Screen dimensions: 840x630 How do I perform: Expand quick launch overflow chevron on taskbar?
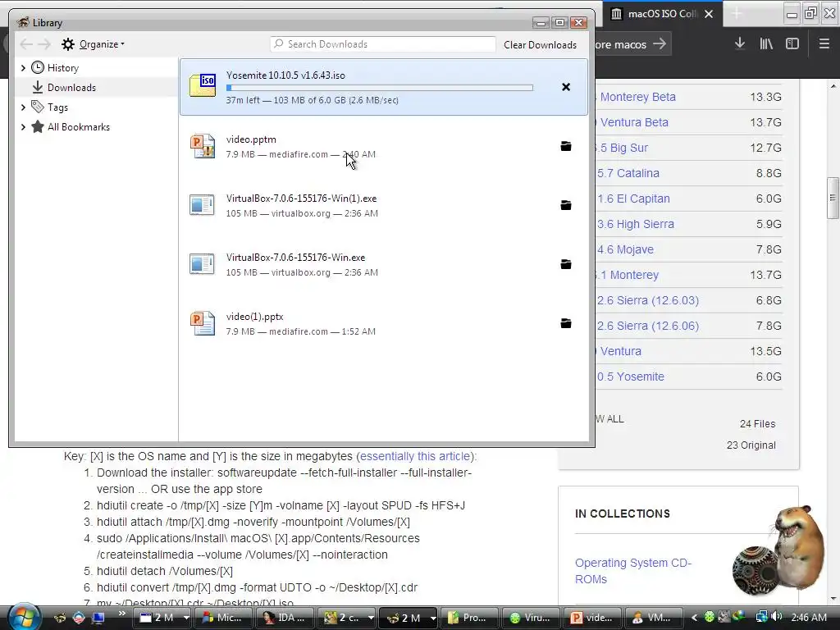pyautogui.click(x=122, y=613)
